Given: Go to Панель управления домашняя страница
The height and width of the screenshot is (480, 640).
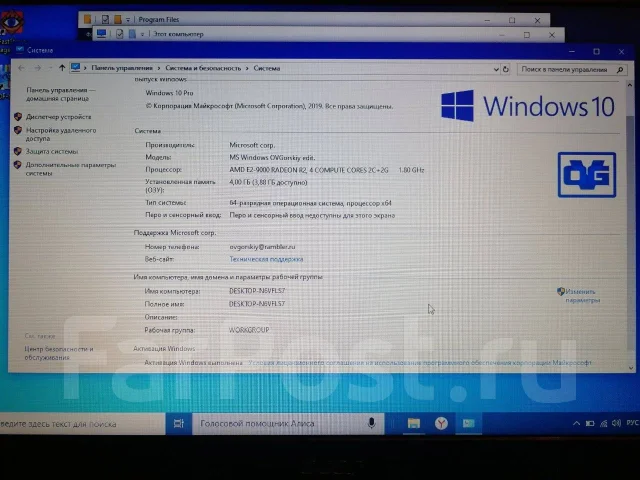Looking at the screenshot, I should point(60,94).
